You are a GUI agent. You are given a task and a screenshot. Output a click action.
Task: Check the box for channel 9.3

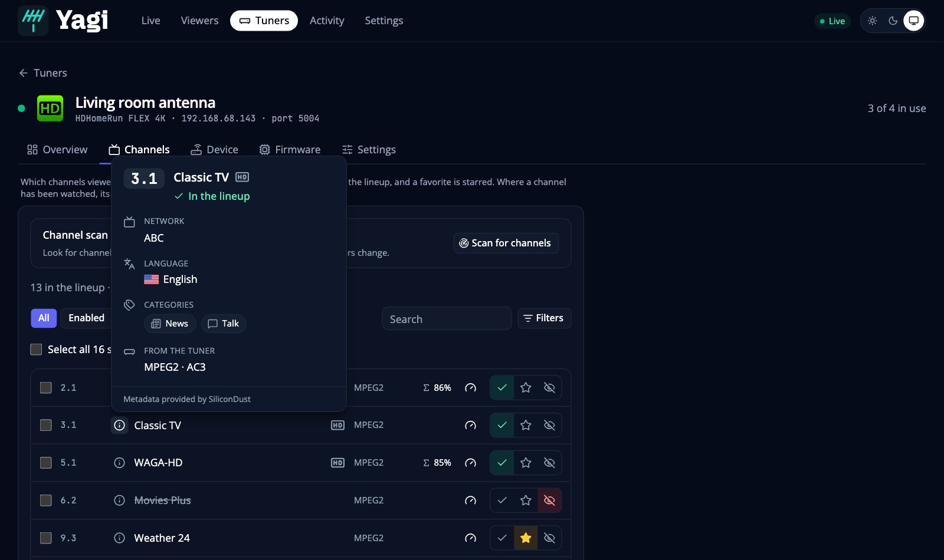tap(46, 538)
